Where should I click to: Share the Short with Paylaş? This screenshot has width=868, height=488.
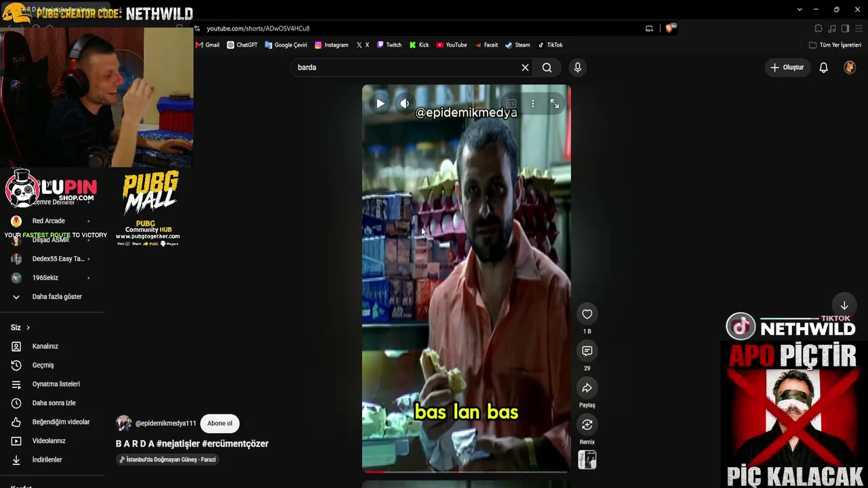tap(587, 388)
